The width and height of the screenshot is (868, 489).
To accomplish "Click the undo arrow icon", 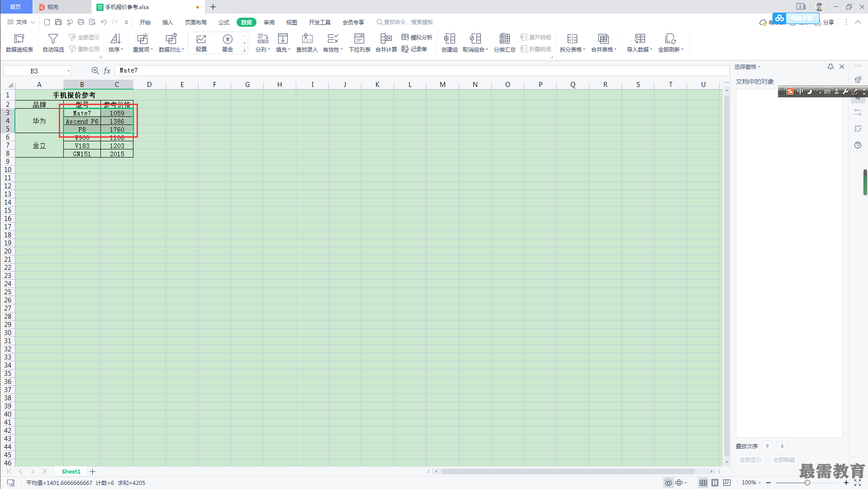I will point(104,22).
